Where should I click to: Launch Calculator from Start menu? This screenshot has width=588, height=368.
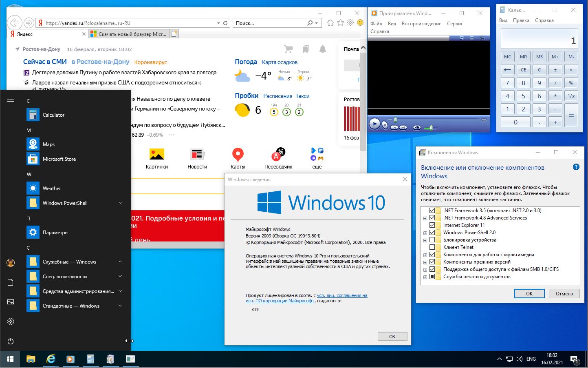pyautogui.click(x=74, y=115)
